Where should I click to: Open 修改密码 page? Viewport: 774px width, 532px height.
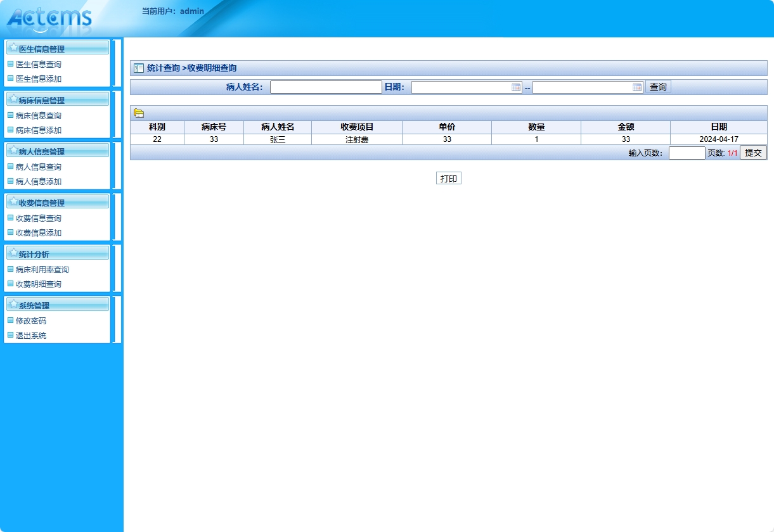tap(31, 321)
